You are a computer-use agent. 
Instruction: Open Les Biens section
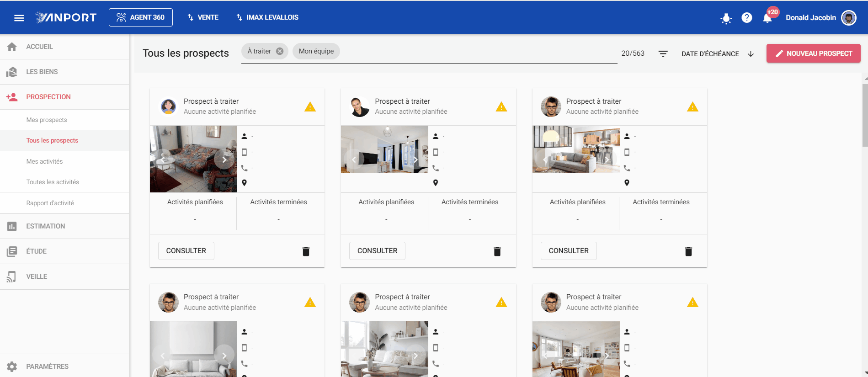[64, 72]
